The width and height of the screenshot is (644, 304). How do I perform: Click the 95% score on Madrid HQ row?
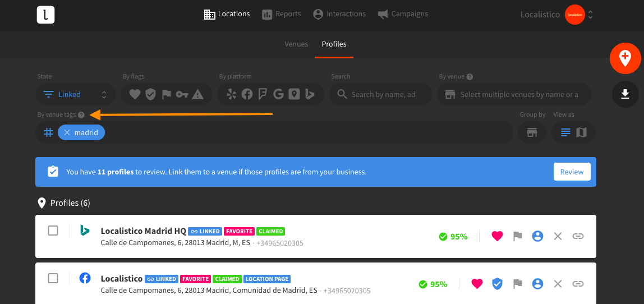tap(453, 237)
